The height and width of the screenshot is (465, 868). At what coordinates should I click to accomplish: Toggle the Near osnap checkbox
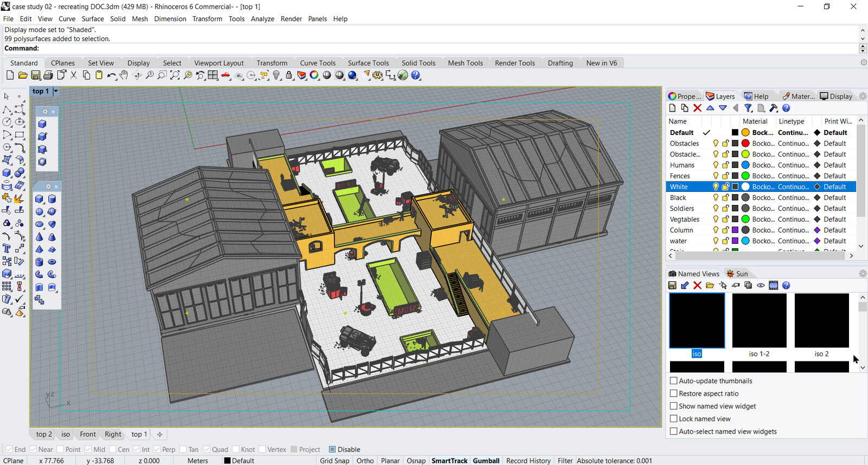click(33, 449)
